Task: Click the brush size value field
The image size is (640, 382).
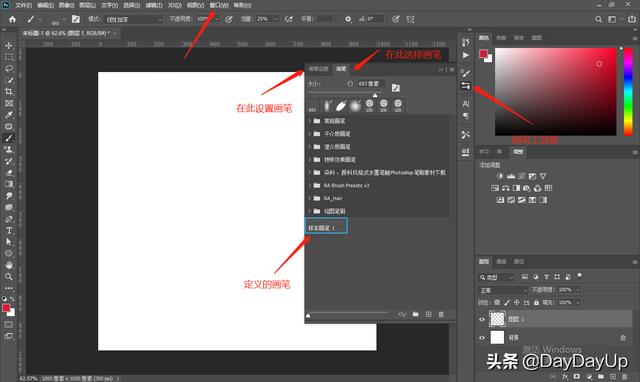Action: (x=370, y=84)
